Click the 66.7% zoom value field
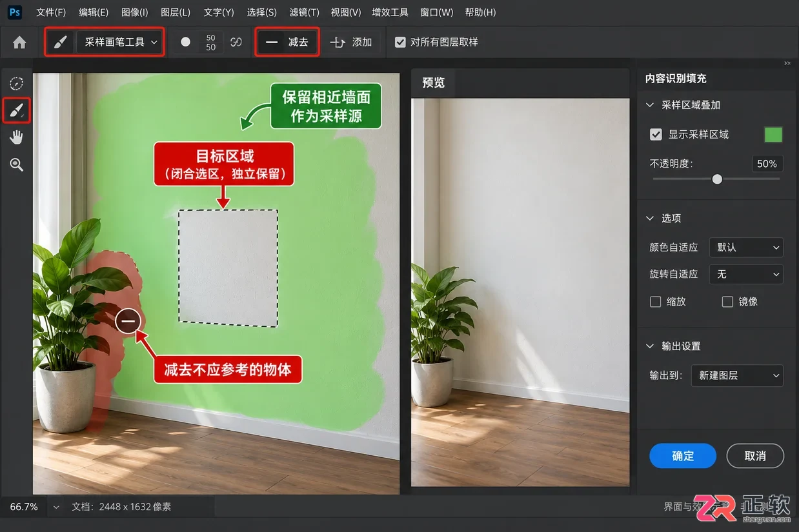Viewport: 799px width, 532px height. point(24,507)
